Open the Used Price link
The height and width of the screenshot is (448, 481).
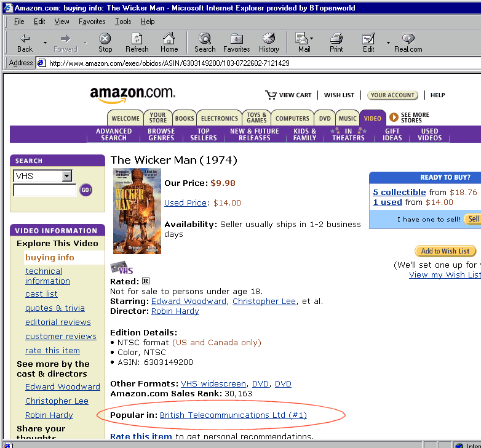[185, 203]
